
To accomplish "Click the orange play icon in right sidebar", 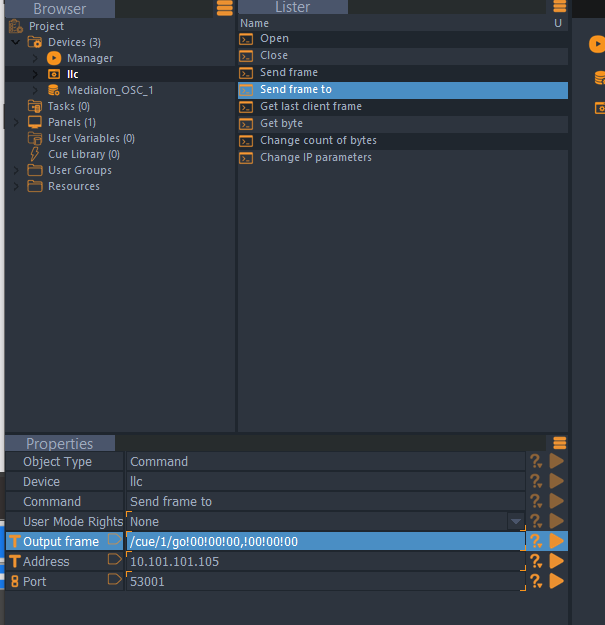I will point(597,44).
